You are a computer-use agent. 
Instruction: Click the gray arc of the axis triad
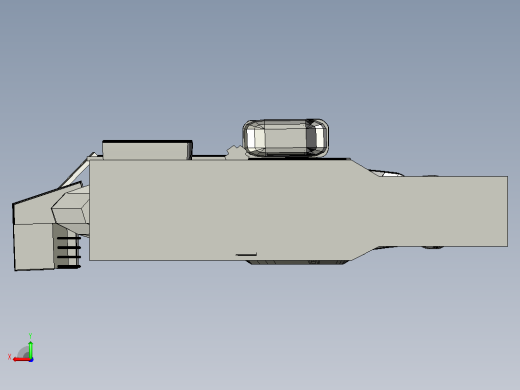click(23, 353)
